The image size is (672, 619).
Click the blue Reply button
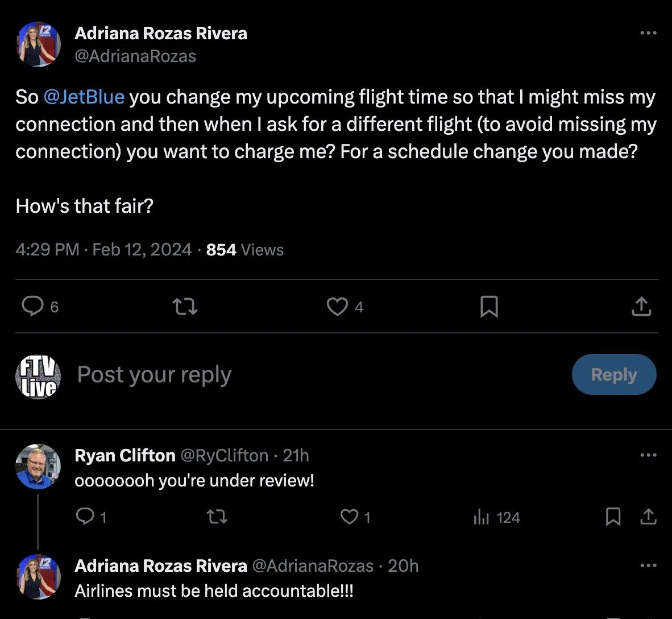[x=613, y=374]
